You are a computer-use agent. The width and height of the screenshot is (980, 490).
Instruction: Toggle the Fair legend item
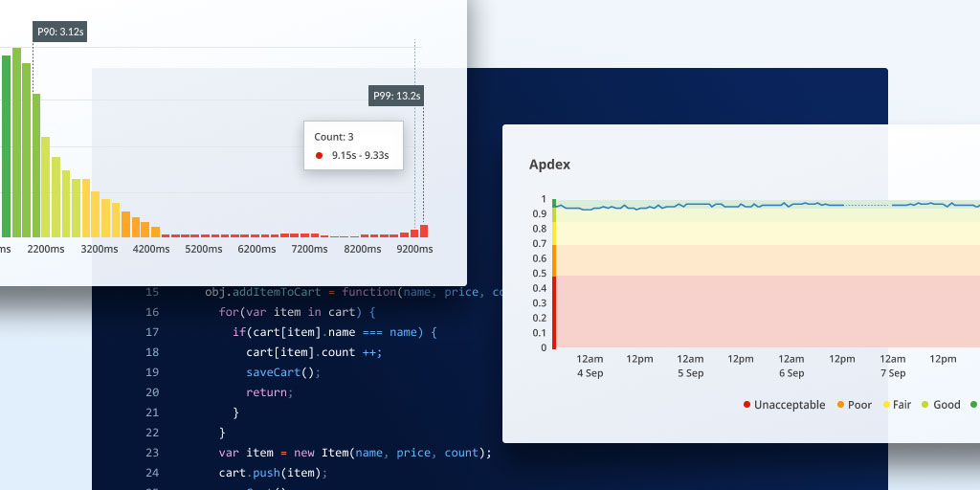tap(897, 405)
